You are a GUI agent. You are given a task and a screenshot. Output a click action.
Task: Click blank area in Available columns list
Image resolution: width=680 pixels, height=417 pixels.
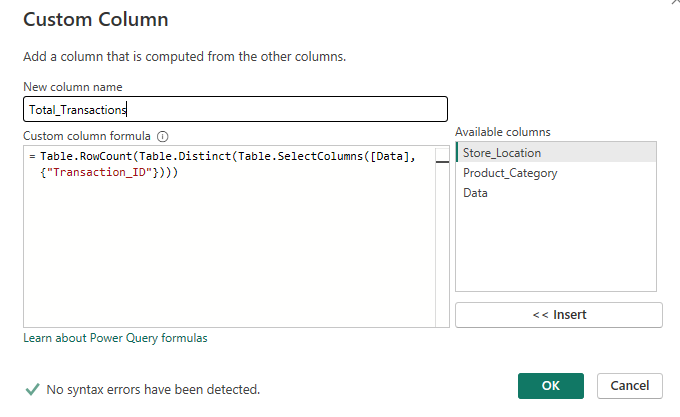point(555,250)
